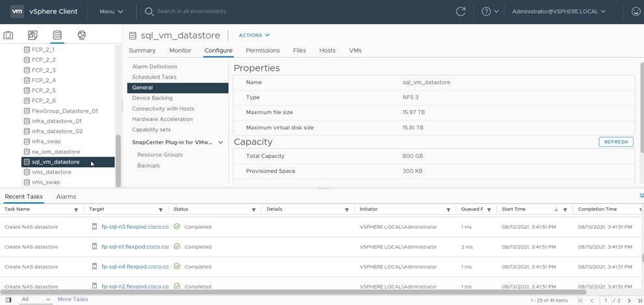
Task: Click the page number input field
Action: coord(606,300)
